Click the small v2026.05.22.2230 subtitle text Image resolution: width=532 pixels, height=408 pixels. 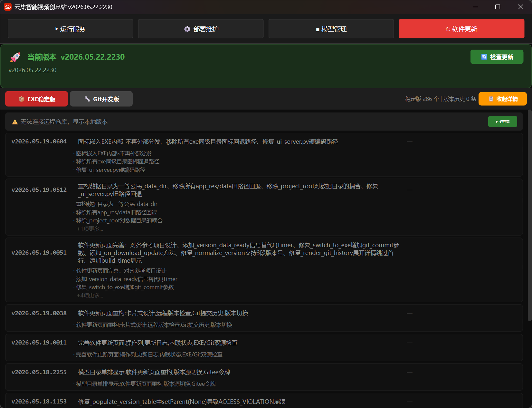coord(33,70)
